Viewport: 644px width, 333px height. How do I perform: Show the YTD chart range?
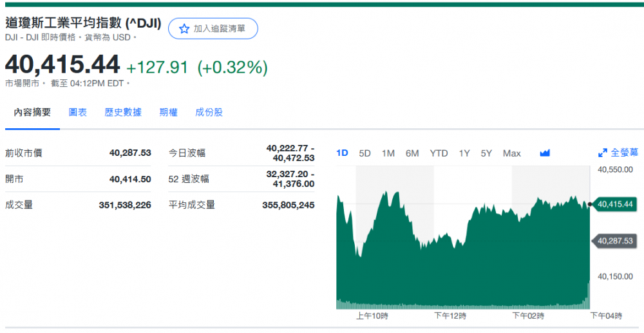click(x=439, y=153)
